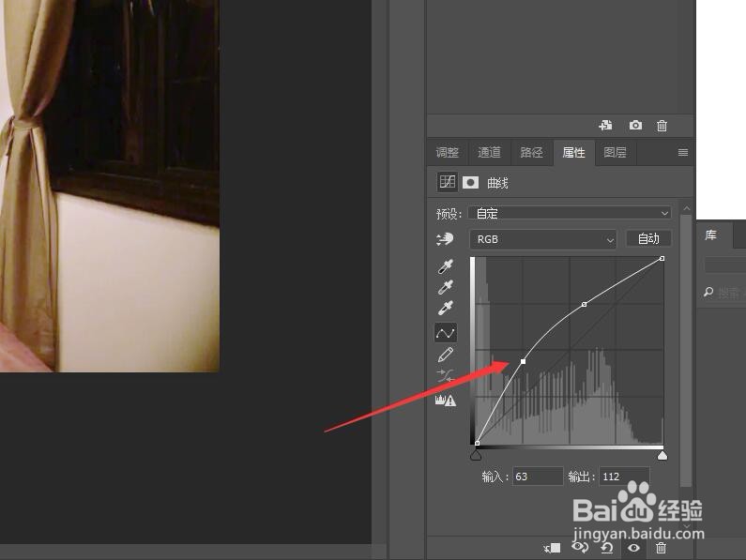Screen dimensions: 746x560
Task: Create new snapshot camera icon
Action: (635, 125)
